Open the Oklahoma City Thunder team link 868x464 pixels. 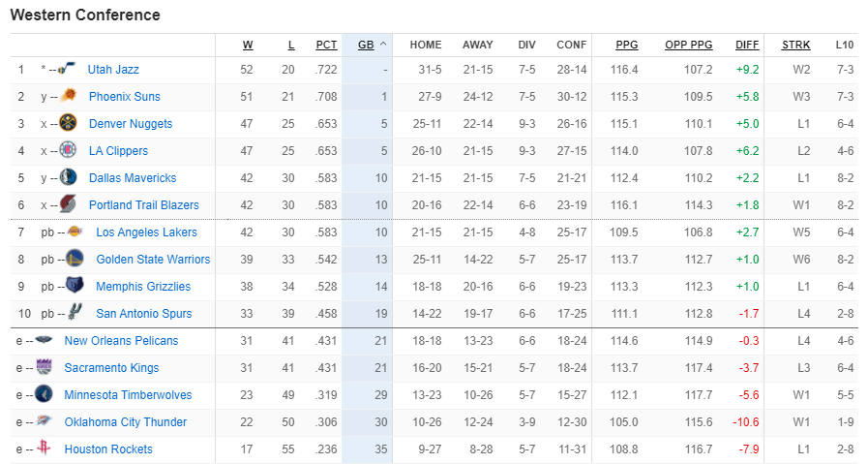pos(126,422)
